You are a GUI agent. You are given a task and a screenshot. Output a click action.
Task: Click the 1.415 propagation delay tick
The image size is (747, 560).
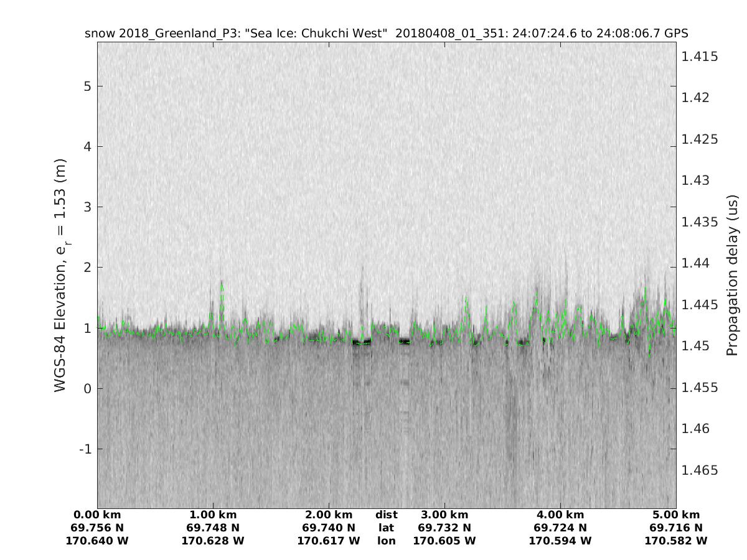click(x=700, y=57)
